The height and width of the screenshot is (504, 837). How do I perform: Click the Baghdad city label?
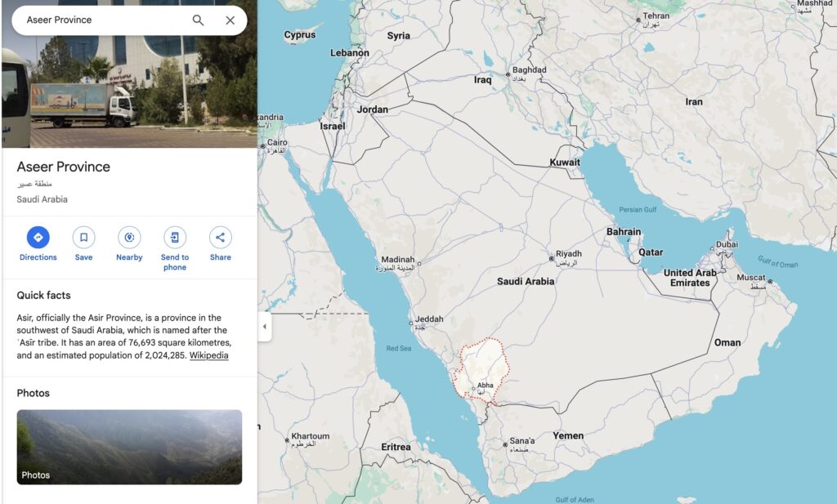[x=529, y=70]
